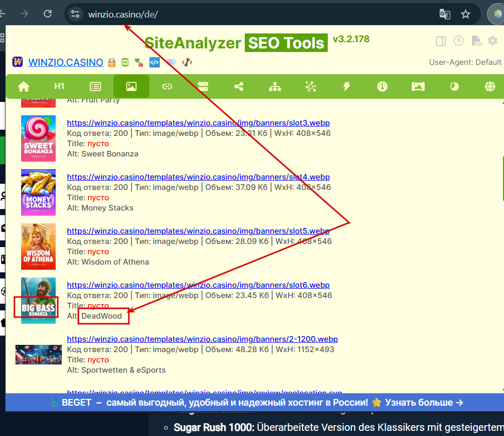Click the Sportwetten banner thumbnail
This screenshot has width=504, height=436.
coord(39,355)
